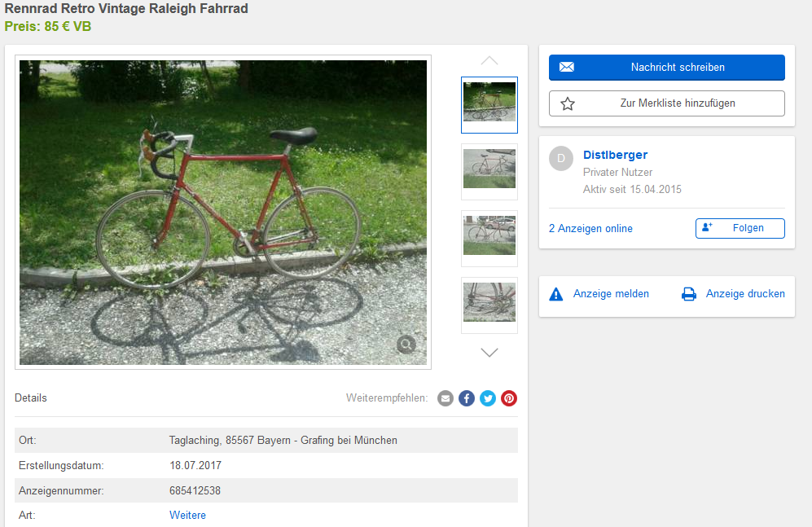Open 2 Anzeigen online link

pos(590,228)
